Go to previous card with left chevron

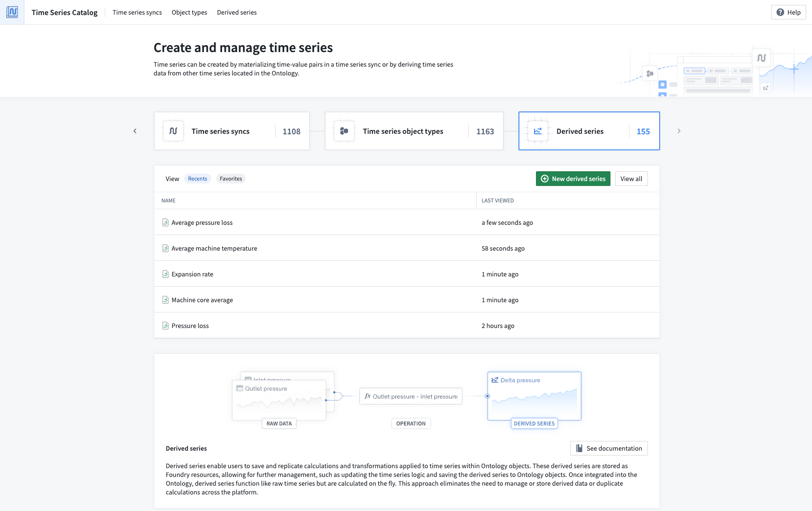(135, 131)
